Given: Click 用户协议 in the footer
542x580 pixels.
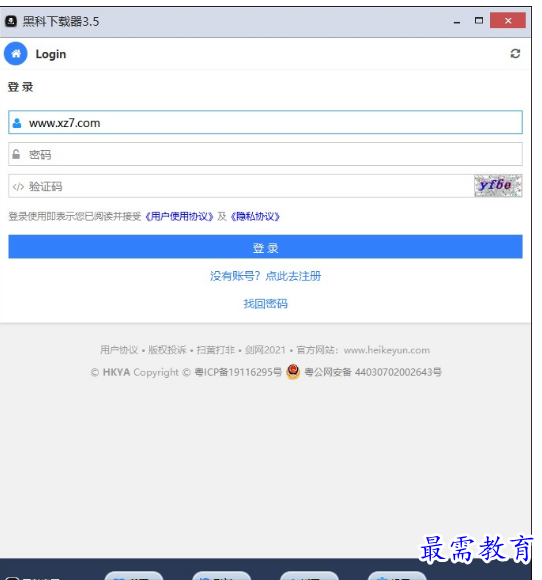Looking at the screenshot, I should tap(119, 350).
